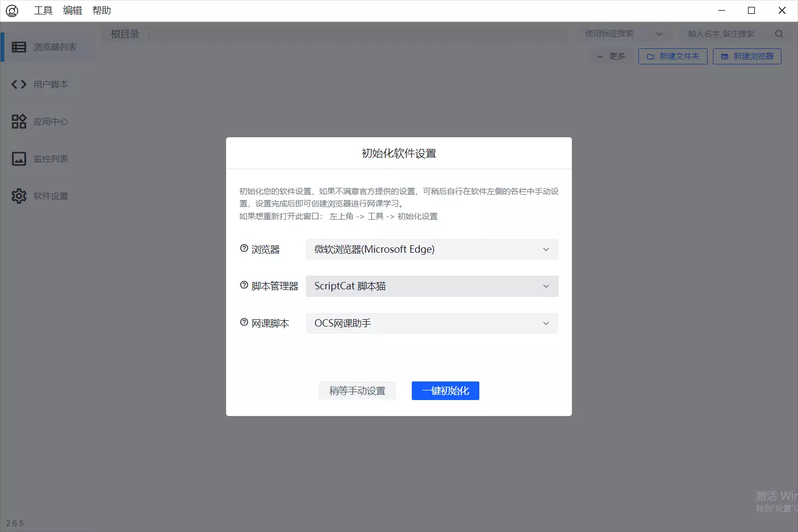Open the 使用标签搜索 dropdown

624,34
